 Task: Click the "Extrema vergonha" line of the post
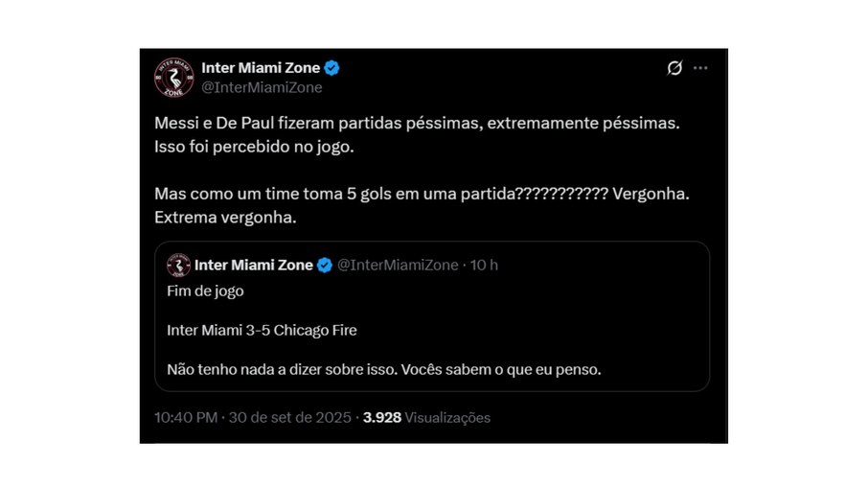(x=225, y=218)
